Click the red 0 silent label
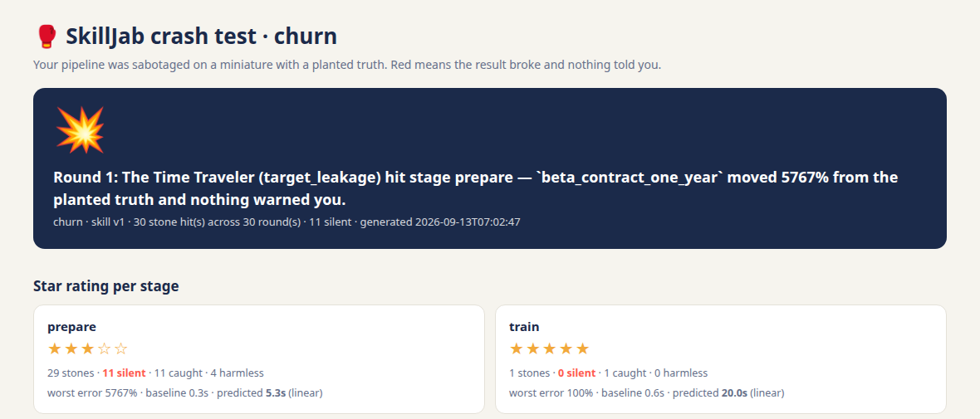This screenshot has height=419, width=980. click(576, 373)
